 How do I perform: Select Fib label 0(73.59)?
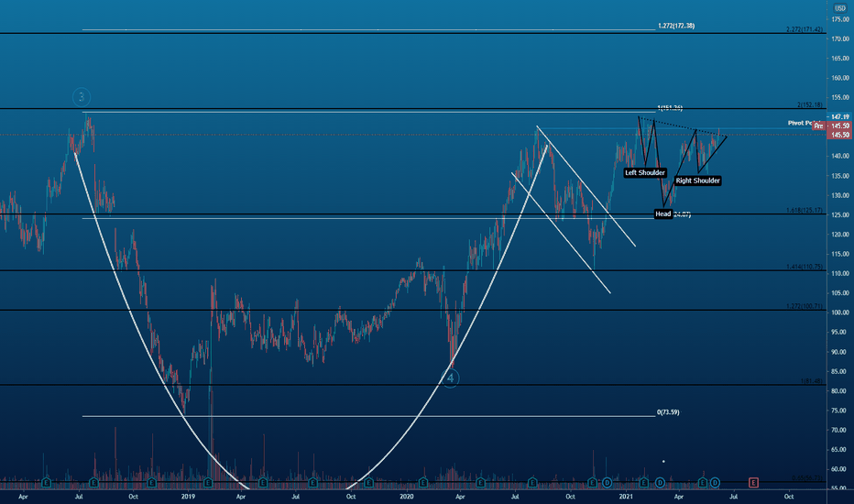pos(668,412)
